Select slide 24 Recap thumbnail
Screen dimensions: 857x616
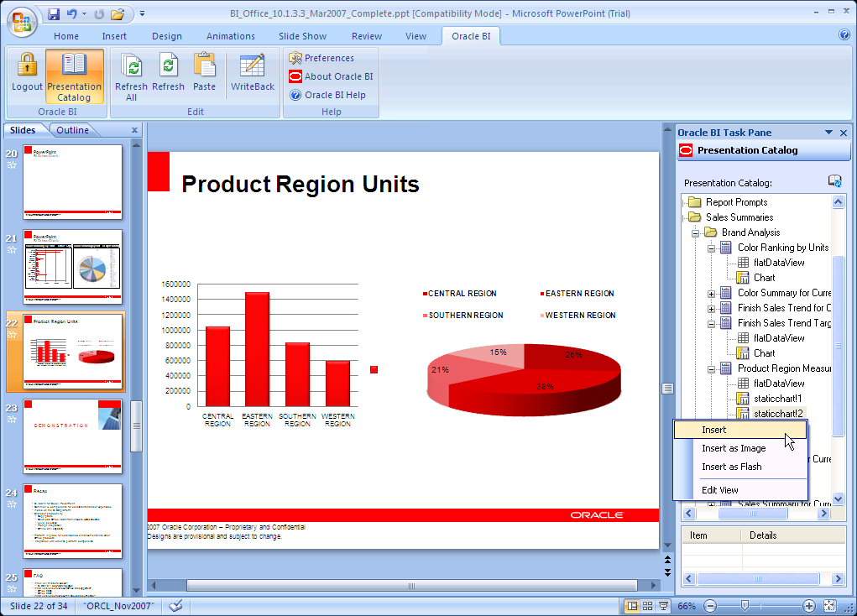(x=73, y=521)
